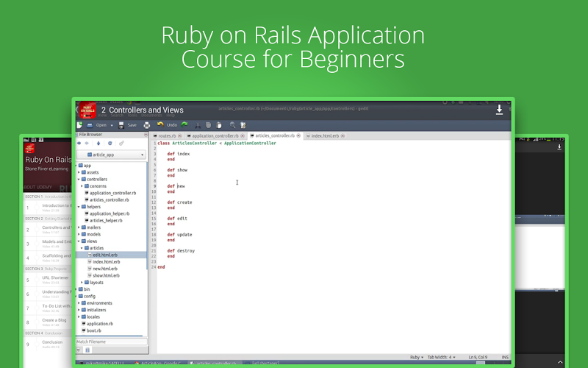This screenshot has height=368, width=588.
Task: Click the Copy icon in toolbar
Action: coord(208,125)
